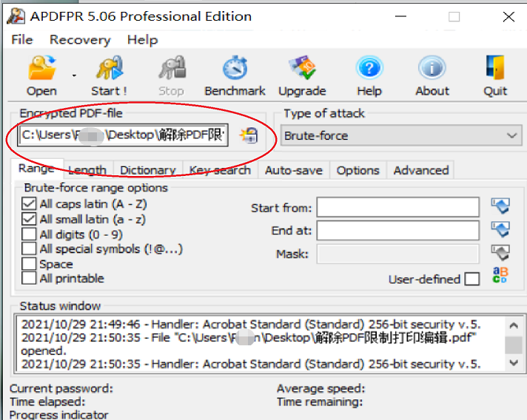The height and width of the screenshot is (420, 527).
Task: Expand the Type of attack Brute-force dropdown
Action: [x=401, y=135]
